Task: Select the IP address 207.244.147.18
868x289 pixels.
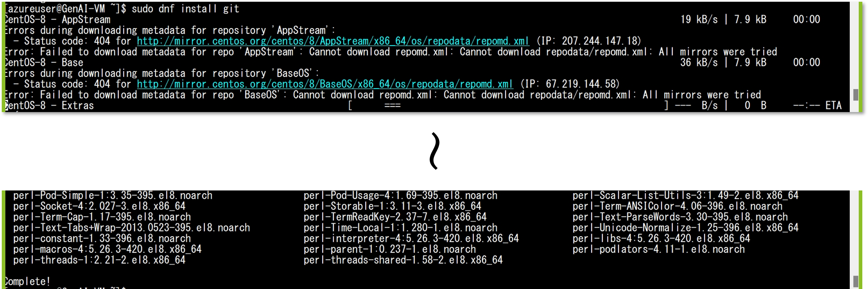Action: click(x=599, y=41)
